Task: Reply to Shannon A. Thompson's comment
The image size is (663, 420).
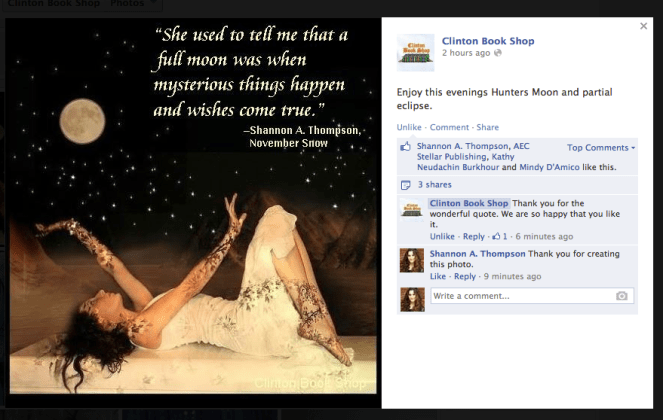Action: pos(464,276)
